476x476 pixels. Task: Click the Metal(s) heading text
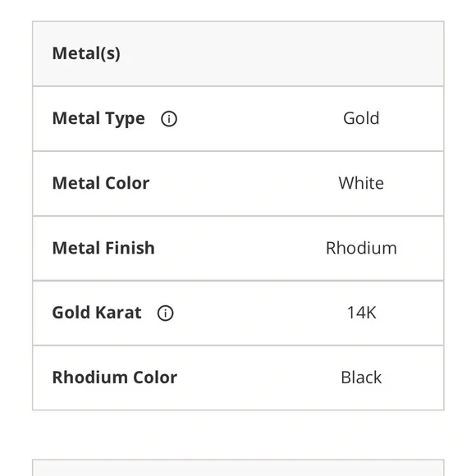pos(86,53)
